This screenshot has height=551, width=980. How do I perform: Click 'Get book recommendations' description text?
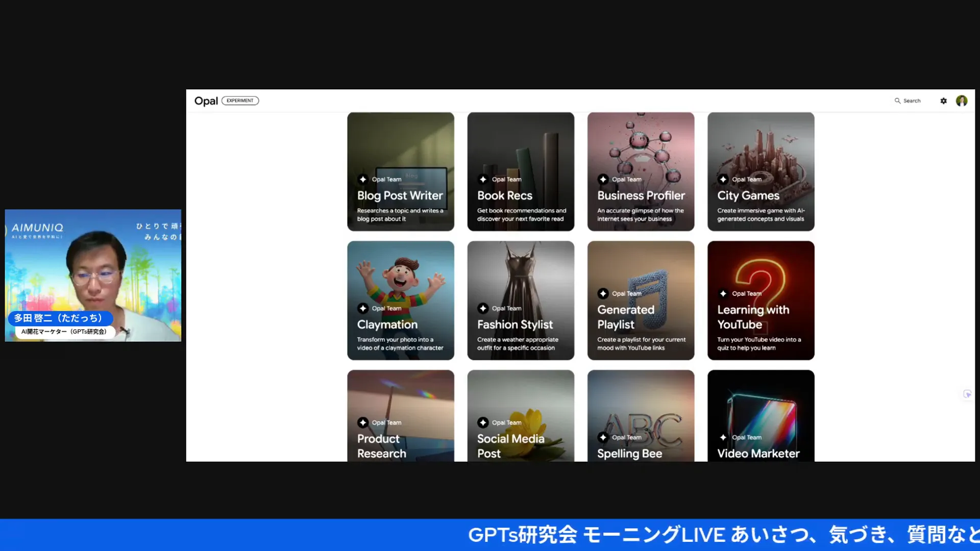522,215
